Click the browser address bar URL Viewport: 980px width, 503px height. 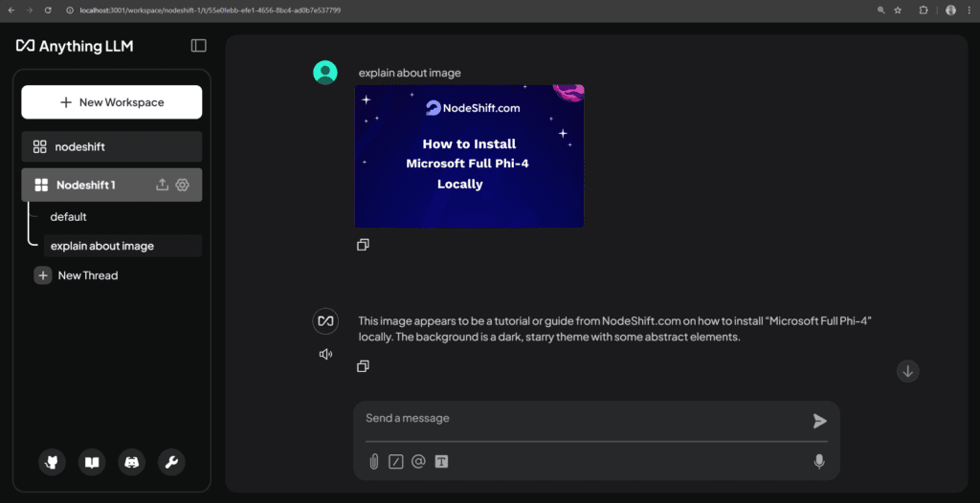(x=210, y=10)
